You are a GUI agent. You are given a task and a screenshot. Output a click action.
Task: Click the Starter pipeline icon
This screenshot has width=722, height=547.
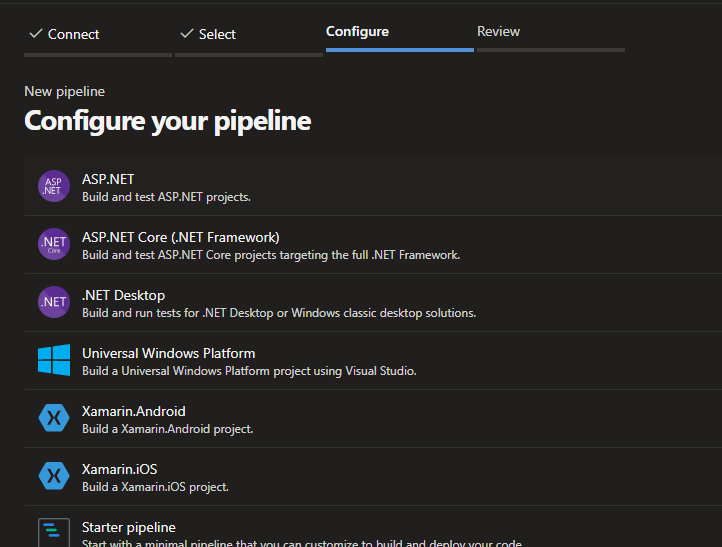(54, 532)
